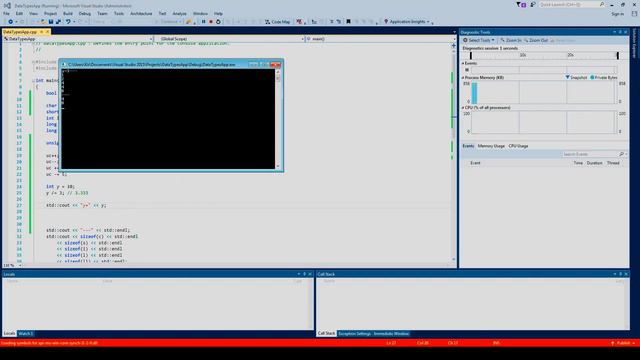Click the Code Map toolbar button
The width and height of the screenshot is (640, 360).
(278, 22)
